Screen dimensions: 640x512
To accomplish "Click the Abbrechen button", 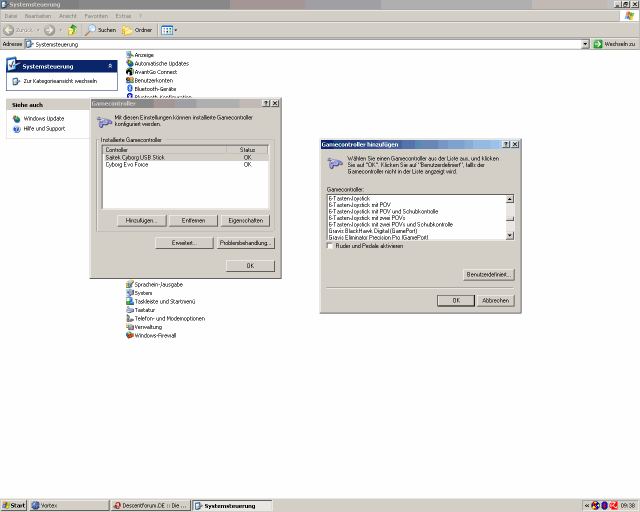I will click(496, 301).
